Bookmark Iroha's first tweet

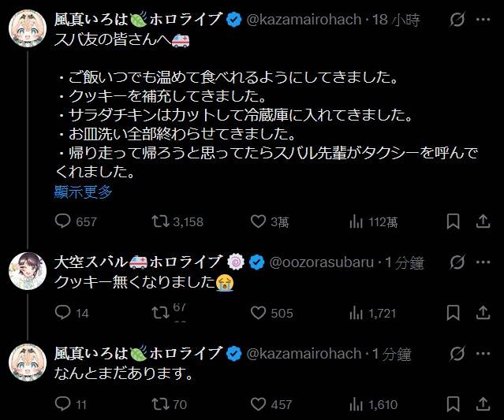click(453, 222)
